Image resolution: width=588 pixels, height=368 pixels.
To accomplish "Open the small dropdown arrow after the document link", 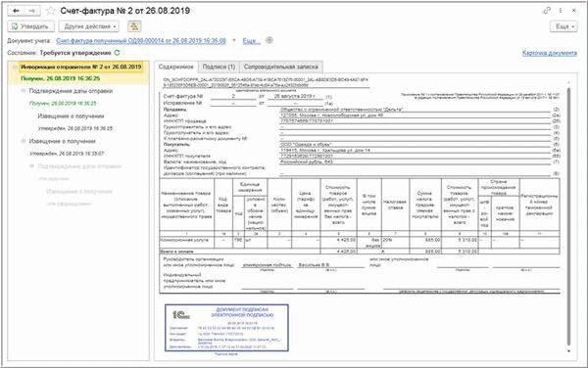I will (x=234, y=40).
